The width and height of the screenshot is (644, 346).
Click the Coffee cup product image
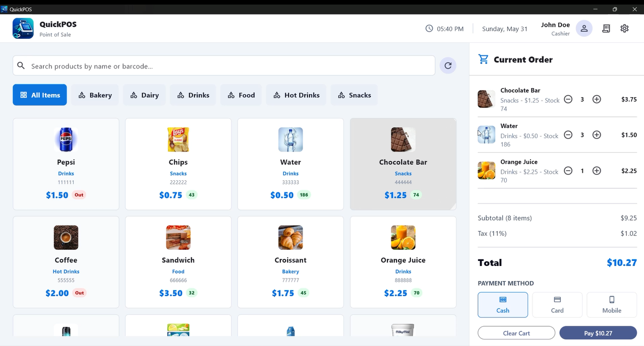[x=66, y=238]
